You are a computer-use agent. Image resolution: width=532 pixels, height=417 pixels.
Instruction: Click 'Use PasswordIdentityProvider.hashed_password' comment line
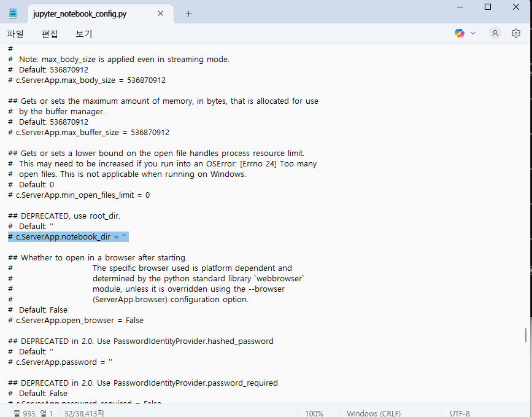tap(141, 341)
